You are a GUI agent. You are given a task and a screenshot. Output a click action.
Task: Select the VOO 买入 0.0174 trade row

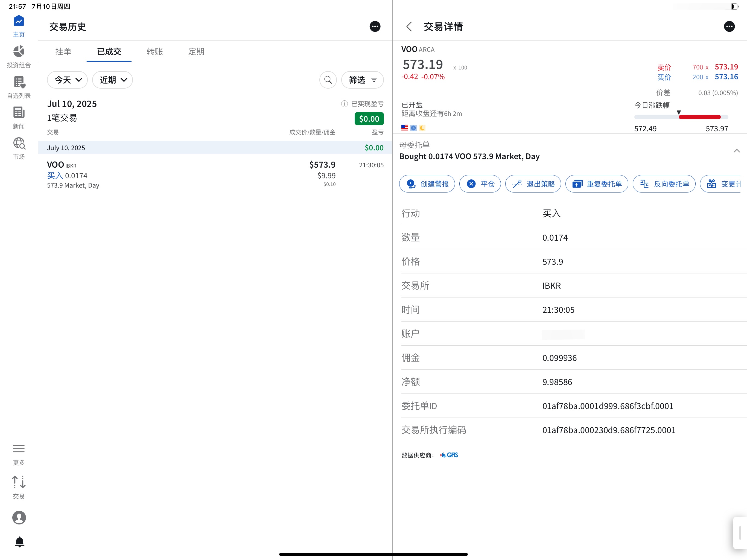tap(215, 174)
